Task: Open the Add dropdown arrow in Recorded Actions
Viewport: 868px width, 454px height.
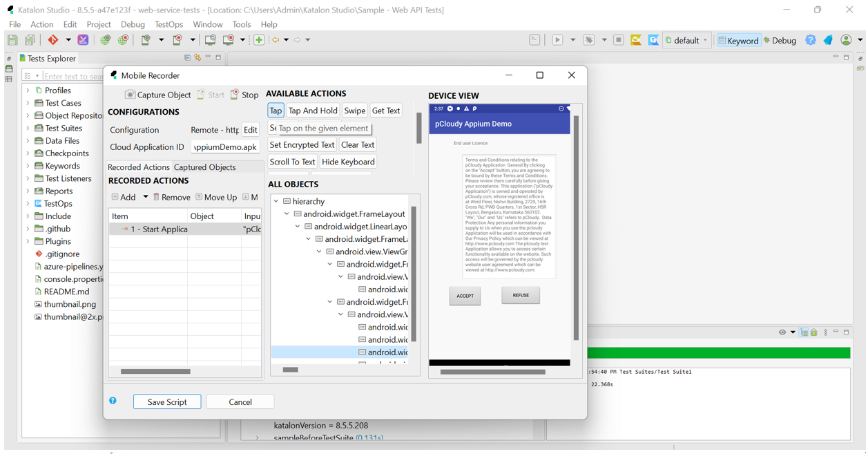Action: [x=146, y=197]
